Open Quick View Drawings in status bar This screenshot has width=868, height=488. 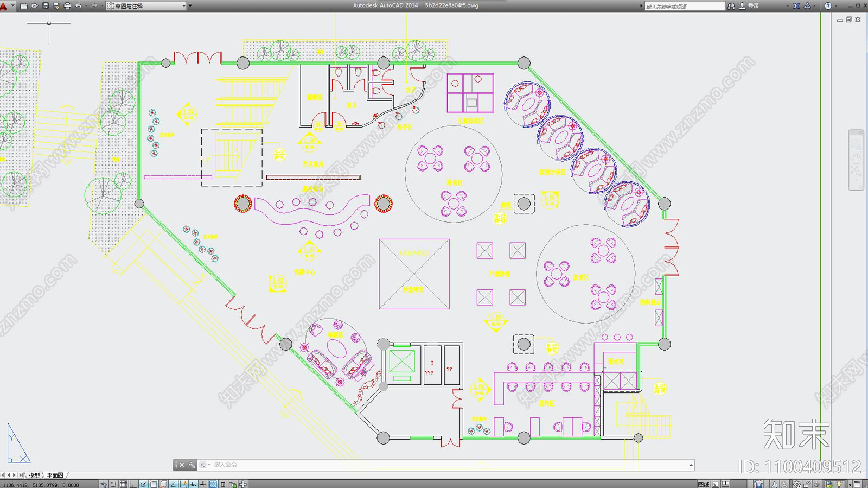tap(726, 484)
